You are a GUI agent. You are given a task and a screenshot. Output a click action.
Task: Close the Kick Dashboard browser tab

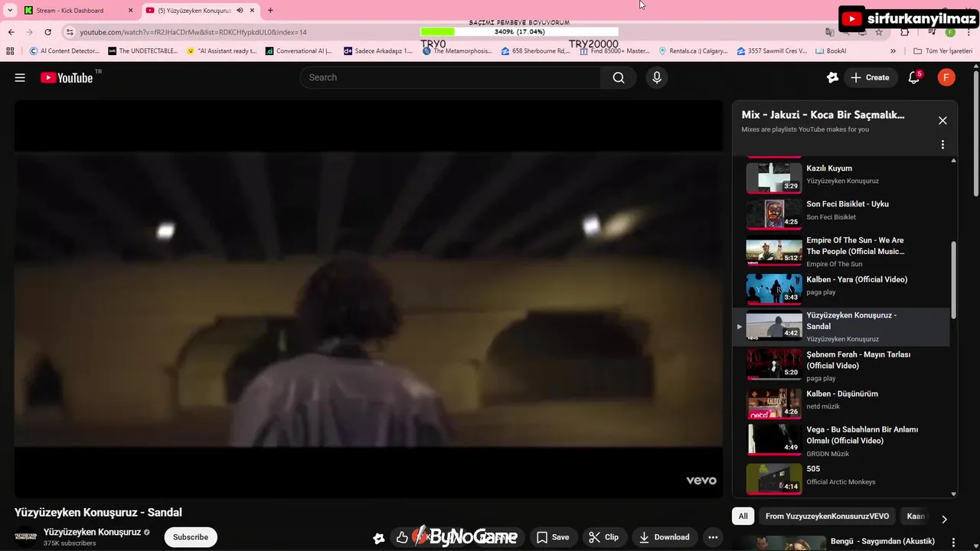[x=130, y=10]
